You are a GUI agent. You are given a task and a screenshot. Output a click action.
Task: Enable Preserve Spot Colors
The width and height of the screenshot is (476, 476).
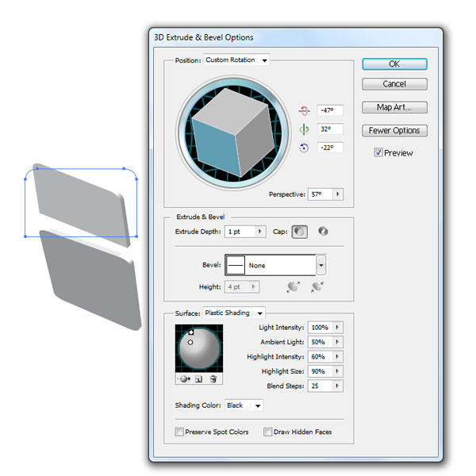179,432
